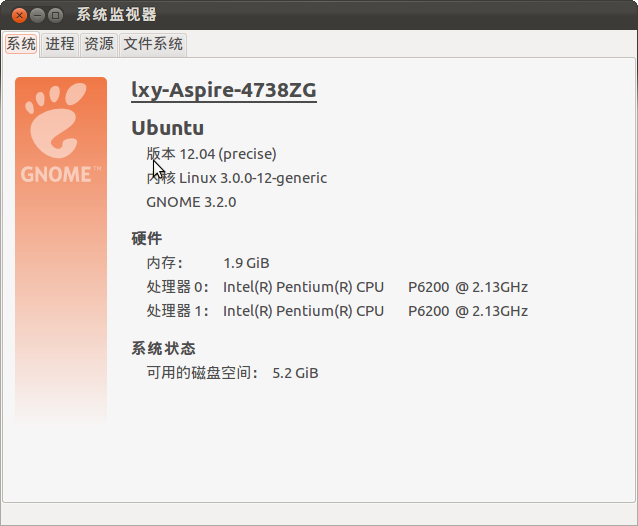This screenshot has height=526, width=638.
Task: Click the Ubuntu heading
Action: [x=167, y=128]
